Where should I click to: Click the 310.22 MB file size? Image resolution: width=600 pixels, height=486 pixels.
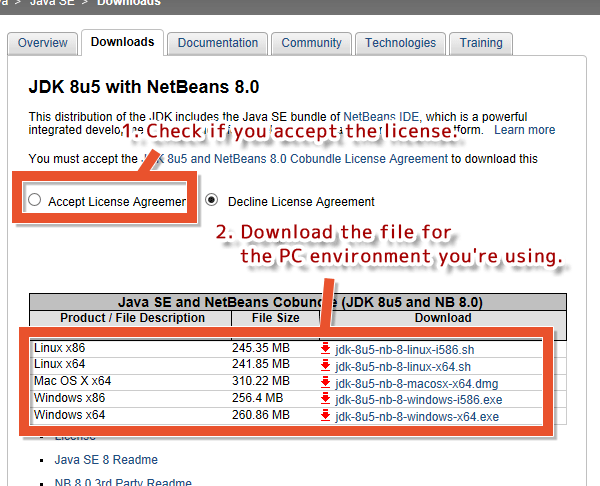coord(261,381)
